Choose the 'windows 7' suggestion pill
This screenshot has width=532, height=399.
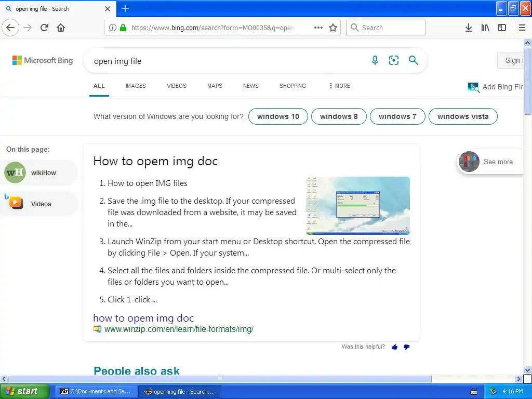[x=397, y=116]
